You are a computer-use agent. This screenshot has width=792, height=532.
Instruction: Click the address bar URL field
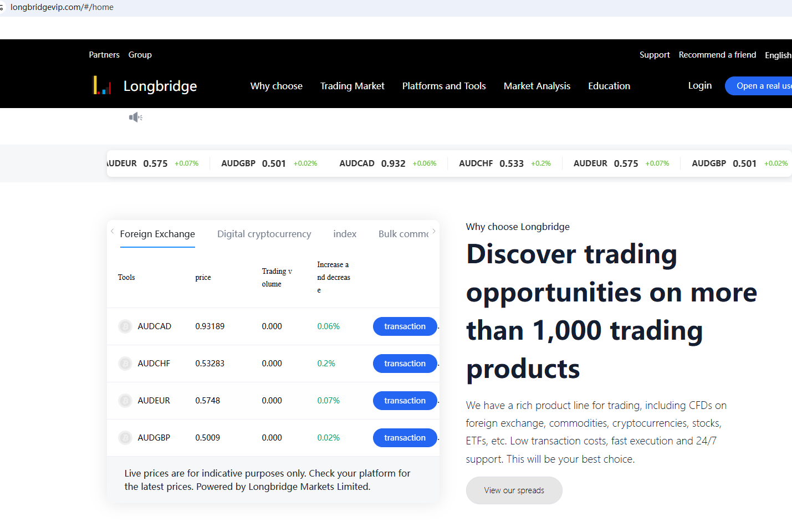(x=62, y=7)
